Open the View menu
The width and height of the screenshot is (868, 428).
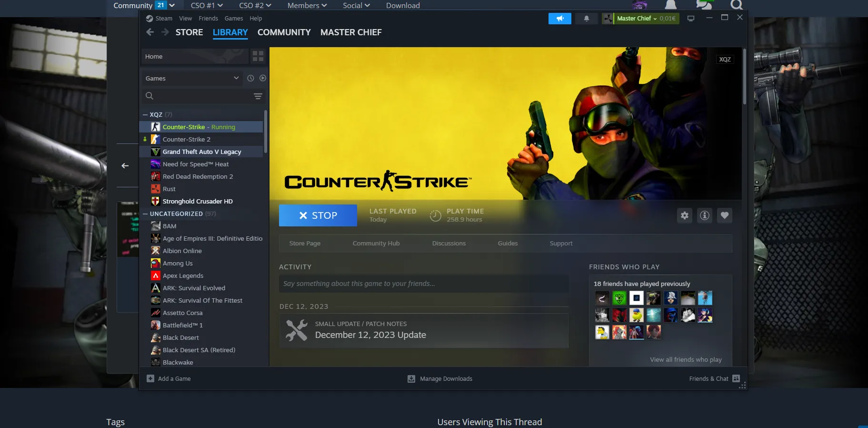(x=186, y=19)
